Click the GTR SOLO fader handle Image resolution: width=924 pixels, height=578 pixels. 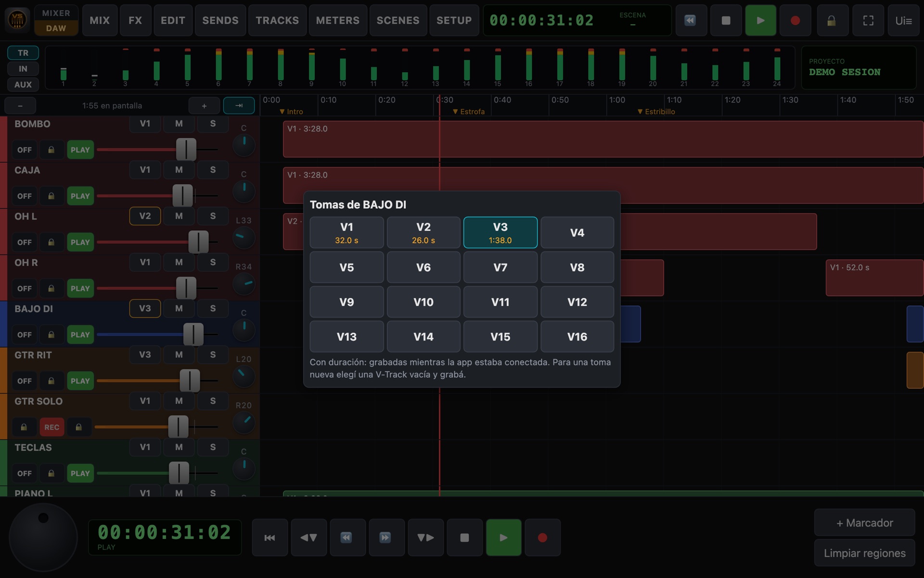[x=178, y=427]
